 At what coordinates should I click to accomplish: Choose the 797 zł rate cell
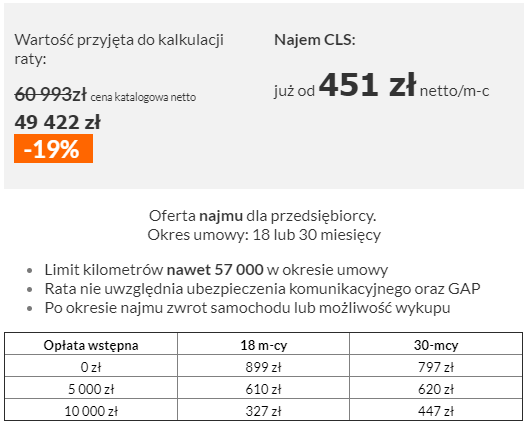tap(436, 367)
